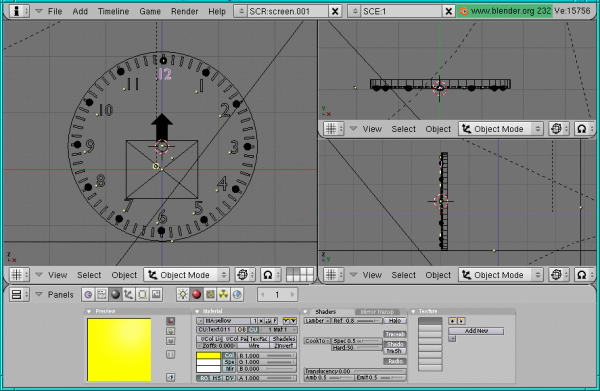Adjust the Ref 0.8 slider
The image size is (600, 391).
[357, 321]
